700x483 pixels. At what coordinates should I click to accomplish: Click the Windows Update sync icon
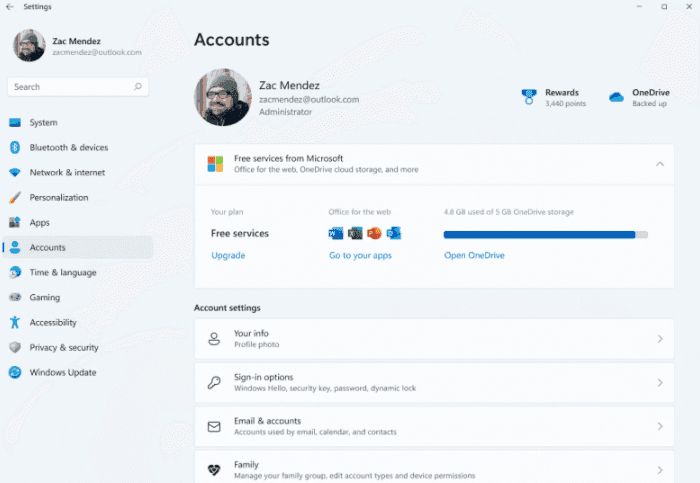coord(15,372)
